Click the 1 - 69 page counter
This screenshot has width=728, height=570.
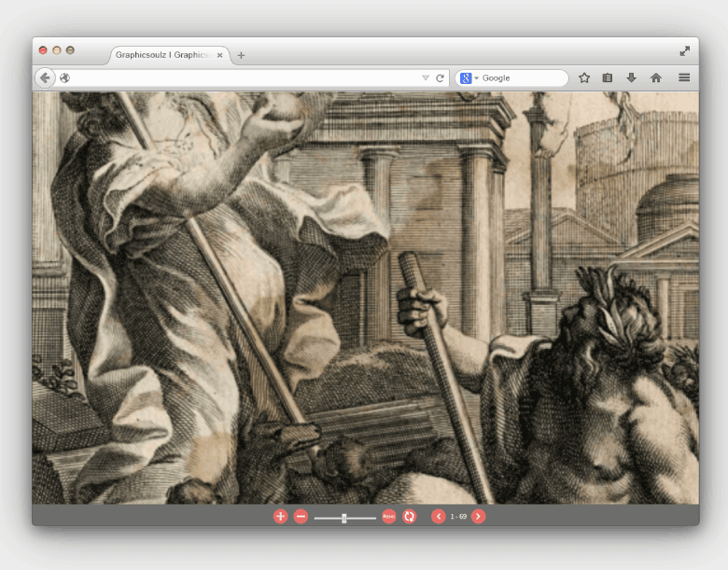[x=458, y=516]
